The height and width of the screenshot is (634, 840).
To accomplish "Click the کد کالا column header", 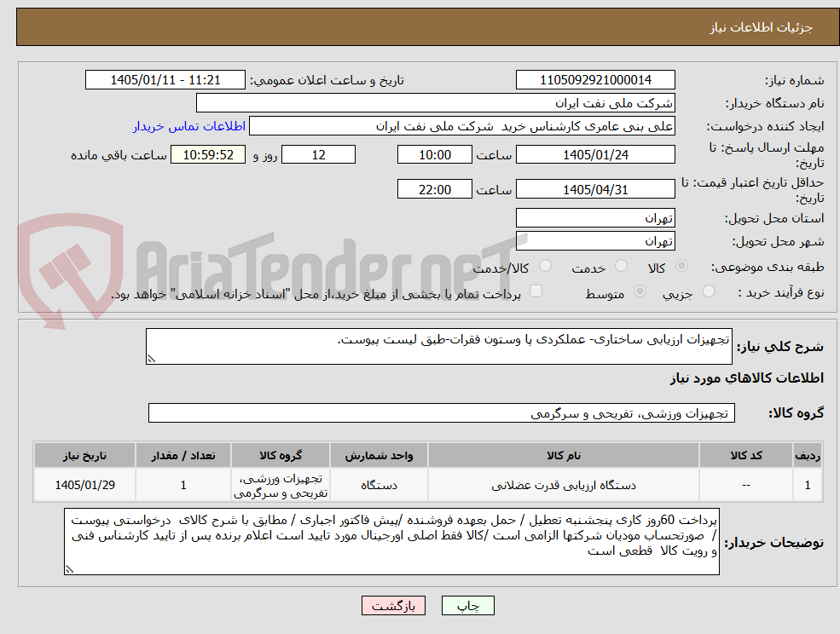I will (x=745, y=456).
